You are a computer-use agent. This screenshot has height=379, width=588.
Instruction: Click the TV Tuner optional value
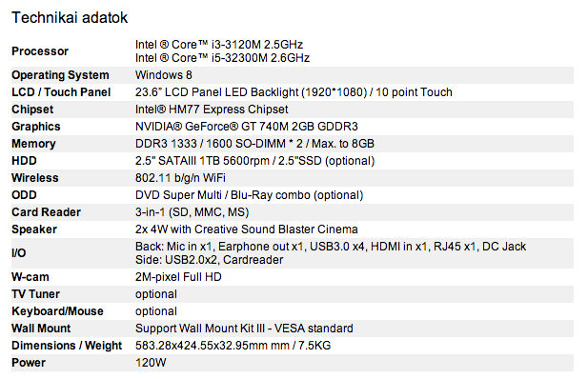click(156, 294)
